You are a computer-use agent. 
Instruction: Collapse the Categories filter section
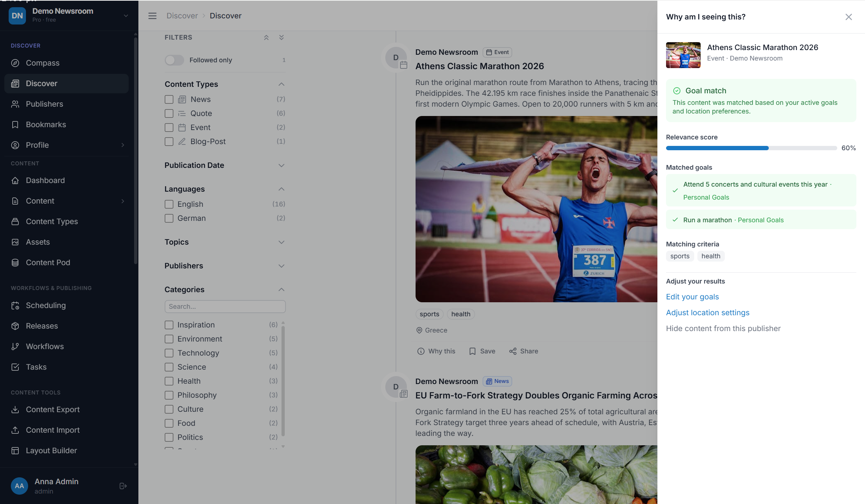click(x=281, y=290)
